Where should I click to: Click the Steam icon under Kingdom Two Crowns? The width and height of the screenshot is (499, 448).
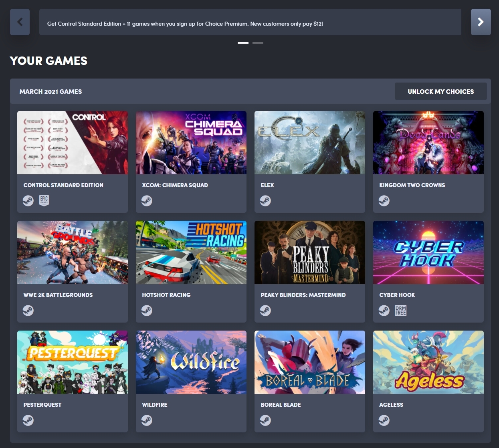coord(384,200)
